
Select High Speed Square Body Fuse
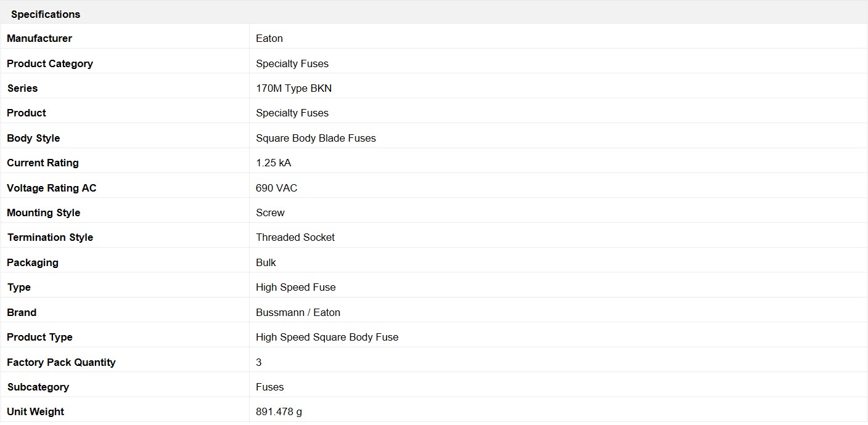327,337
